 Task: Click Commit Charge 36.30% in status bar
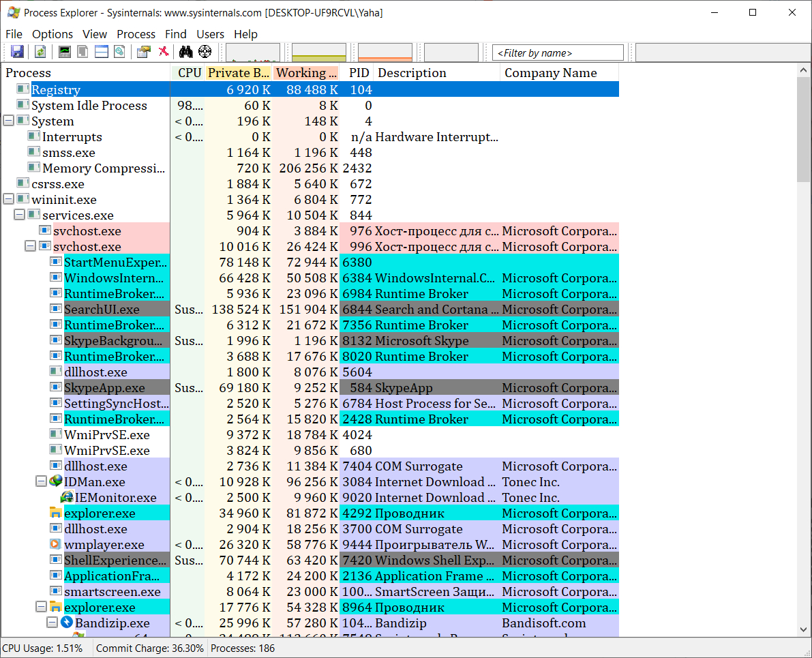150,648
